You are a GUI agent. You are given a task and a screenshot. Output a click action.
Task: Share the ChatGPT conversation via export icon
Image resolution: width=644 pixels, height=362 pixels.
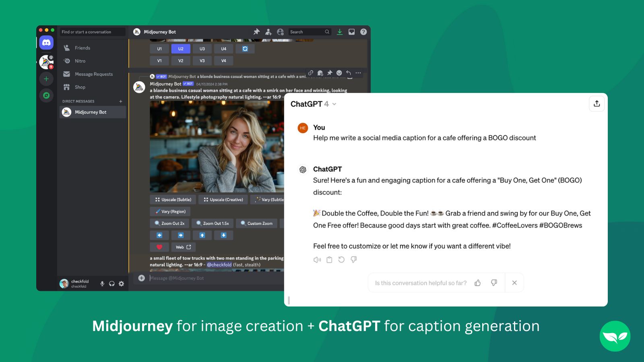pyautogui.click(x=597, y=104)
